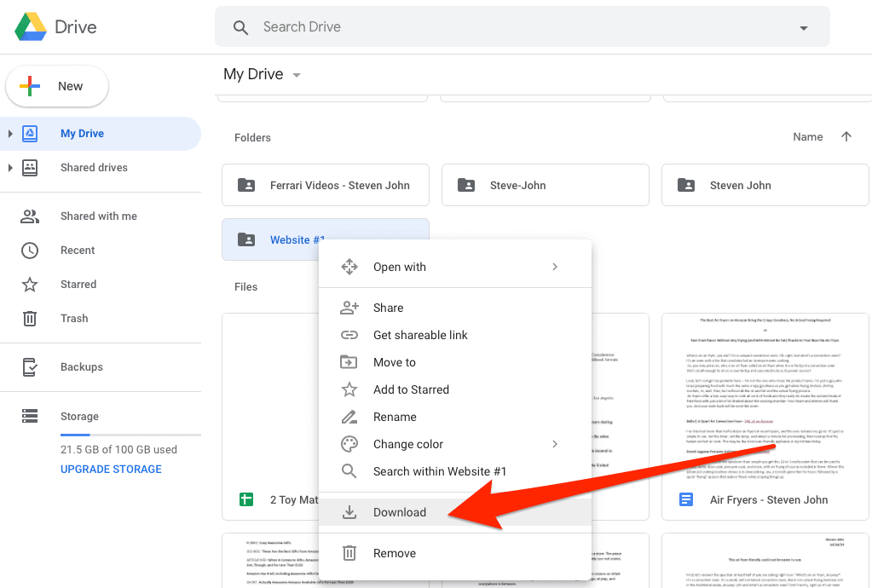Image resolution: width=872 pixels, height=588 pixels.
Task: Click the Starred star sidebar icon
Action: pos(30,285)
